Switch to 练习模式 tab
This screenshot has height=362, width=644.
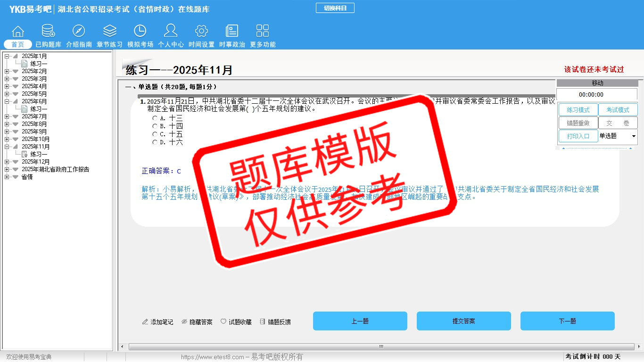pyautogui.click(x=578, y=110)
